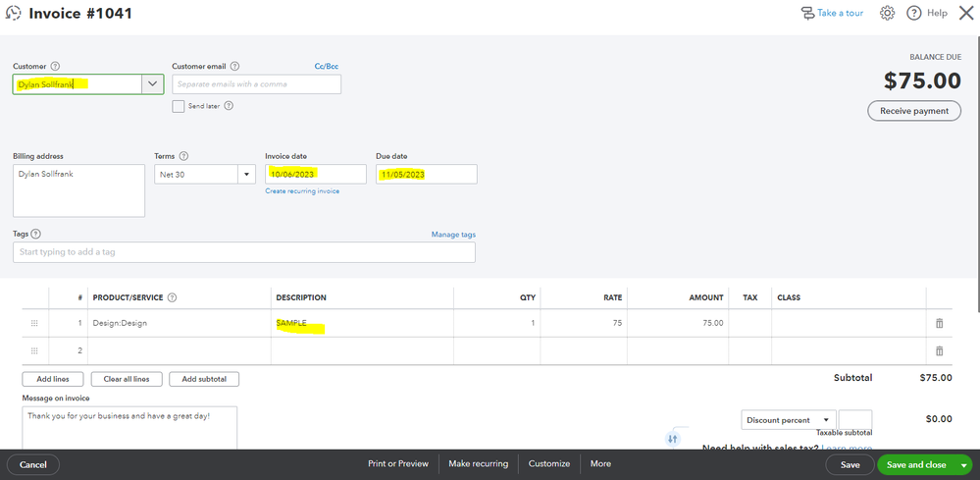Image resolution: width=980 pixels, height=480 pixels.
Task: Delete line 2 with trash icon
Action: point(939,350)
